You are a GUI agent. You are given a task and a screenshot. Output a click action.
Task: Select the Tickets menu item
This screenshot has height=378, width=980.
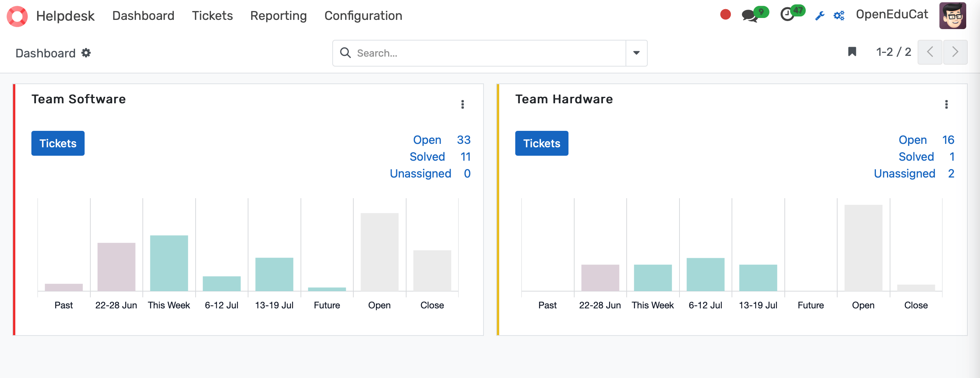coord(212,16)
